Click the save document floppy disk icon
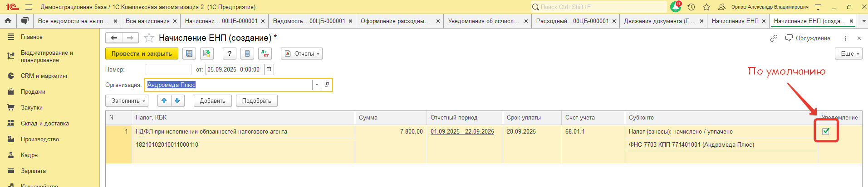 (189, 53)
